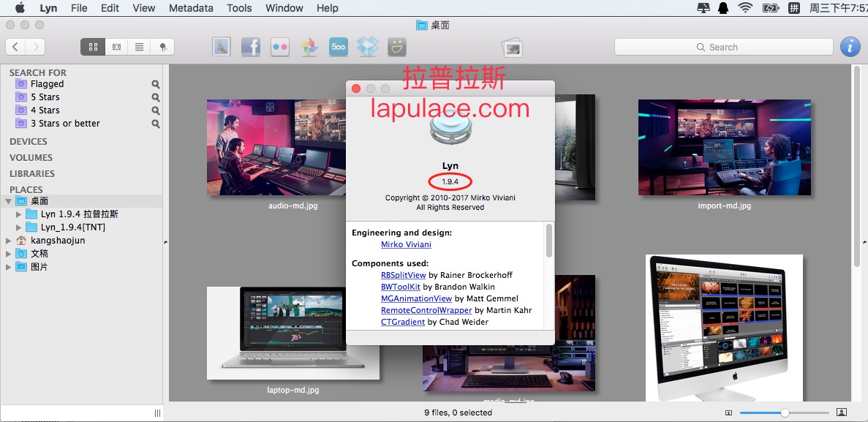Go back with the left arrow button
This screenshot has height=422, width=868.
(x=15, y=47)
